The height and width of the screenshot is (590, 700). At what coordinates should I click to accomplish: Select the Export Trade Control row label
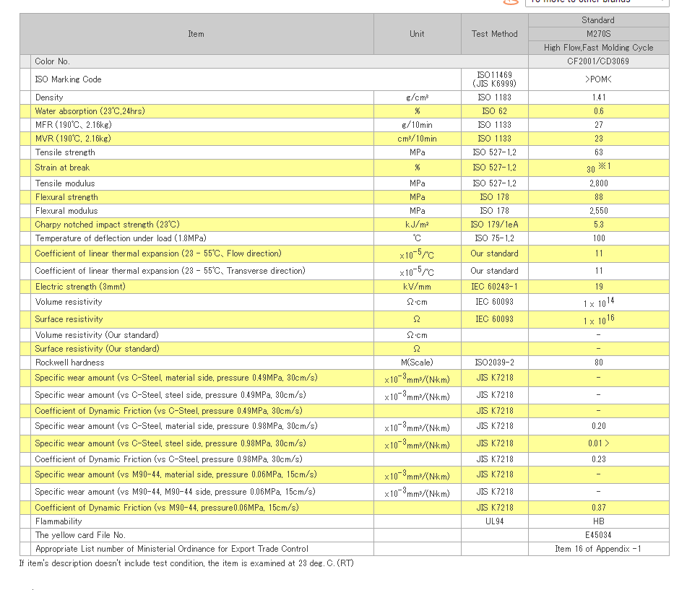click(x=172, y=549)
